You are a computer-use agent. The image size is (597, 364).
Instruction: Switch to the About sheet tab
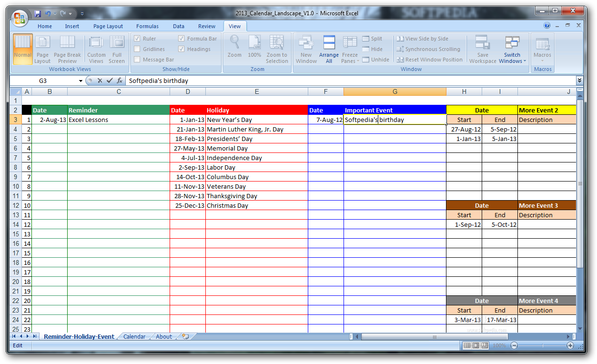[164, 336]
